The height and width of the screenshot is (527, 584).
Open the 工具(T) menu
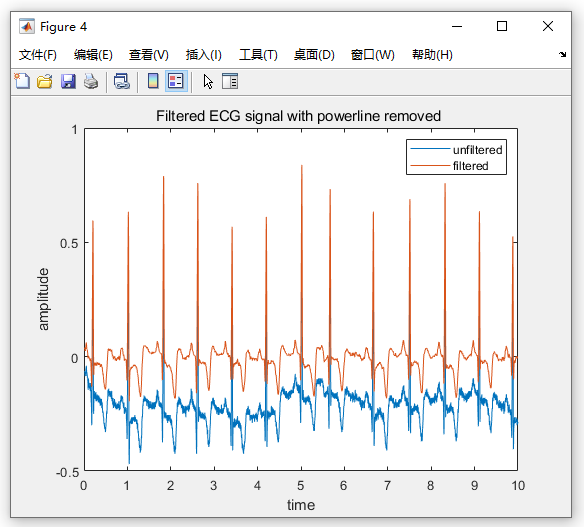[x=258, y=55]
